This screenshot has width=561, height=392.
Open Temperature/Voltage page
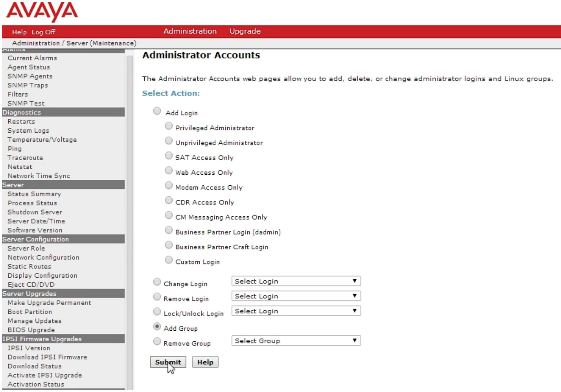(x=42, y=140)
